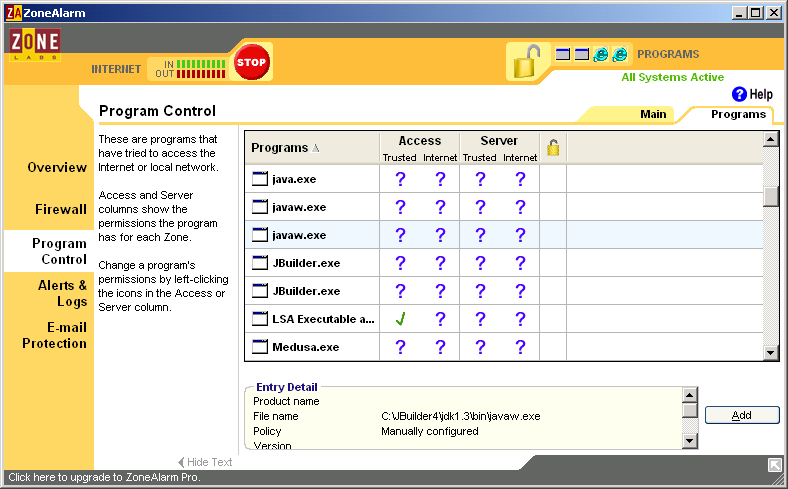Click the yellow Internet lock icon
The image size is (788, 489).
pyautogui.click(x=524, y=63)
